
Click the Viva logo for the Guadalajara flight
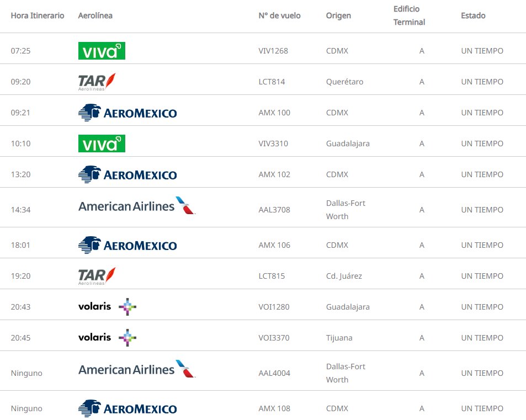pos(102,143)
